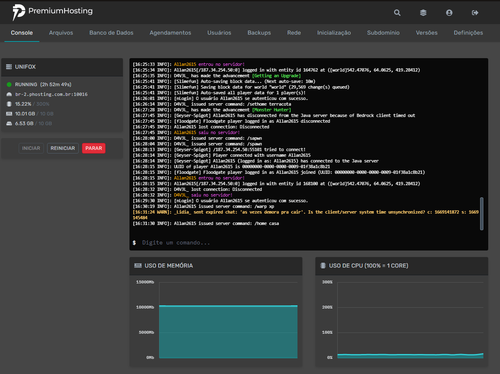Click the /sethome terracota log line

point(212,104)
